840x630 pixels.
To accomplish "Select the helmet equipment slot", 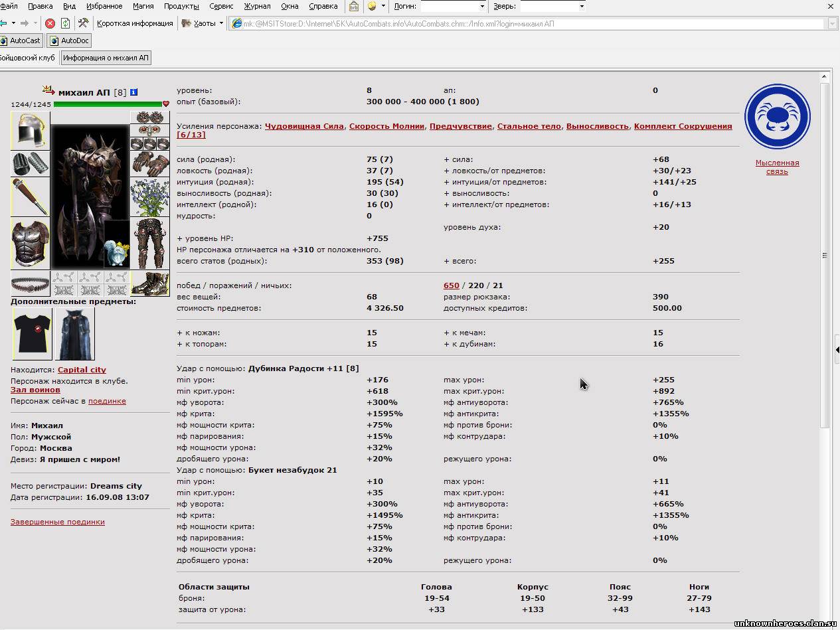I will coord(30,131).
